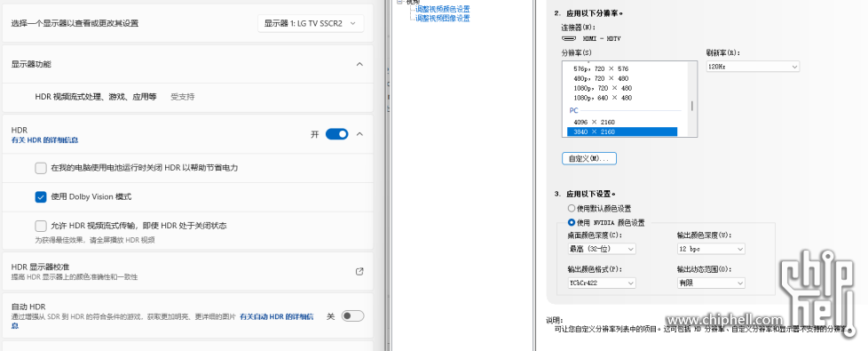Enable the 自动 HDR toggle switch

(x=352, y=316)
